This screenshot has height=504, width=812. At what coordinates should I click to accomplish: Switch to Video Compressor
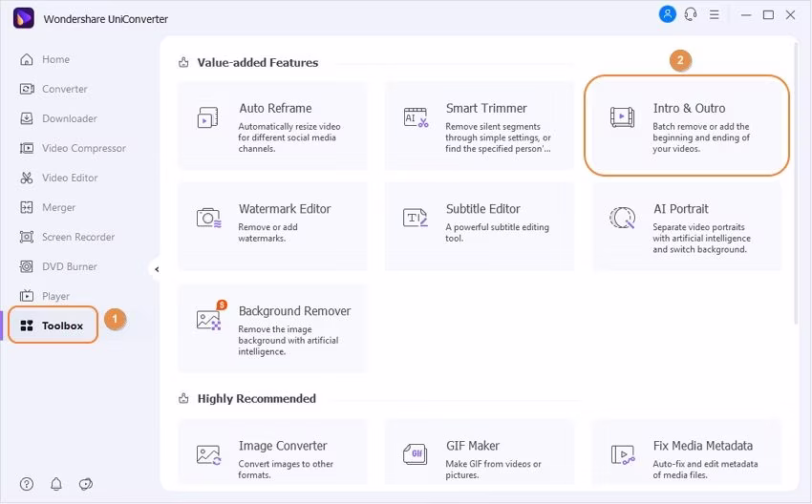83,148
